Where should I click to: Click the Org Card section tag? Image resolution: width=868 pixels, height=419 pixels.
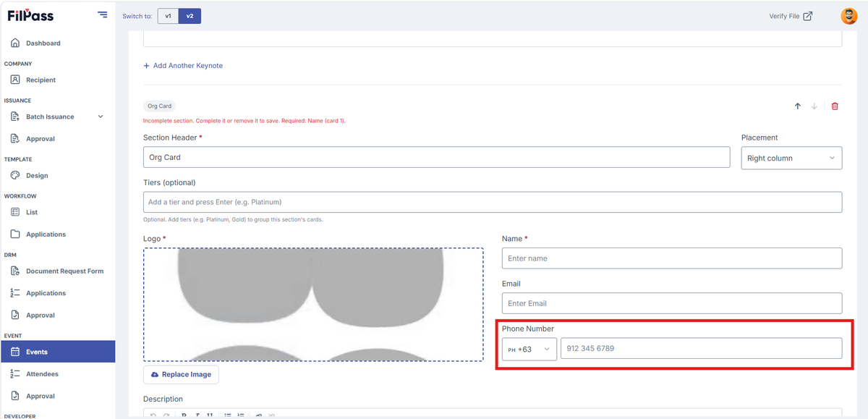160,106
